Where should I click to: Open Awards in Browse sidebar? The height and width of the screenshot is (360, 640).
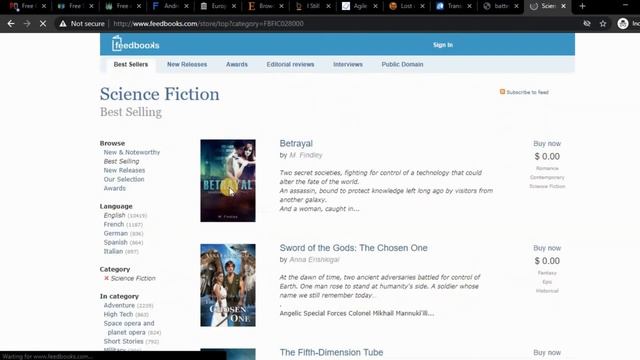[115, 188]
